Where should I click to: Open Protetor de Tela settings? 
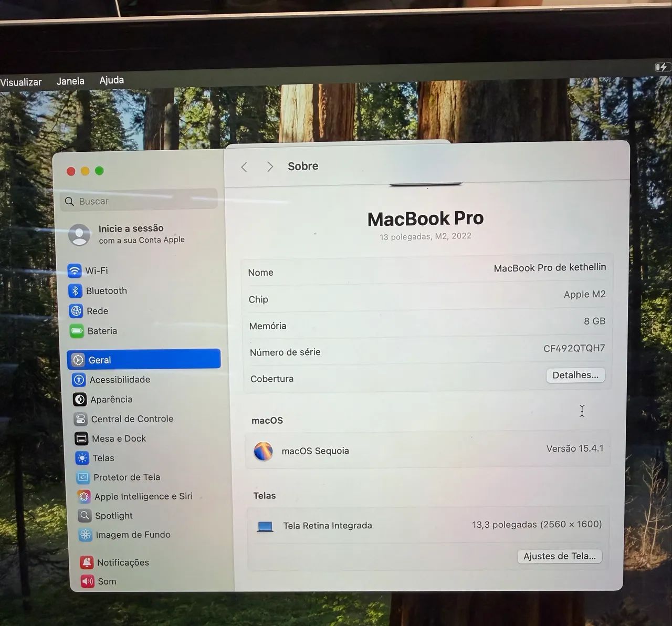(x=118, y=477)
